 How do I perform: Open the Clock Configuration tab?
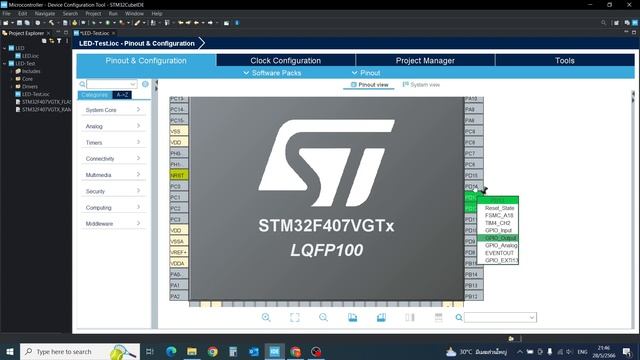tap(286, 60)
